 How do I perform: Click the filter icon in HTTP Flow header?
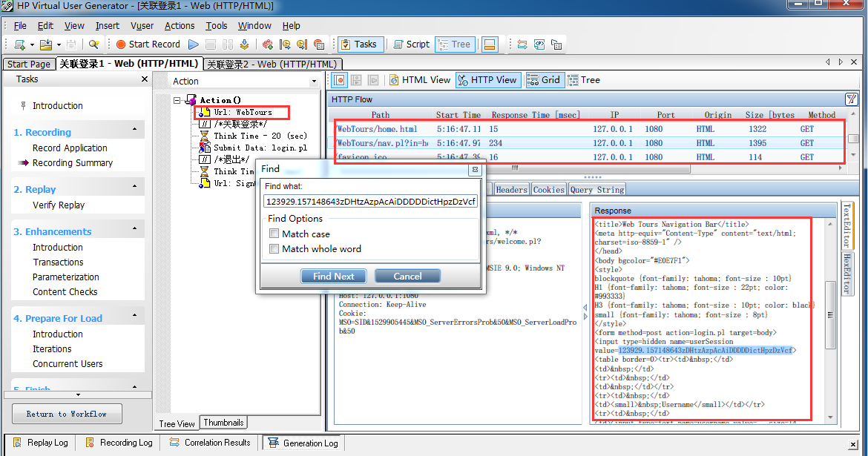coord(852,99)
